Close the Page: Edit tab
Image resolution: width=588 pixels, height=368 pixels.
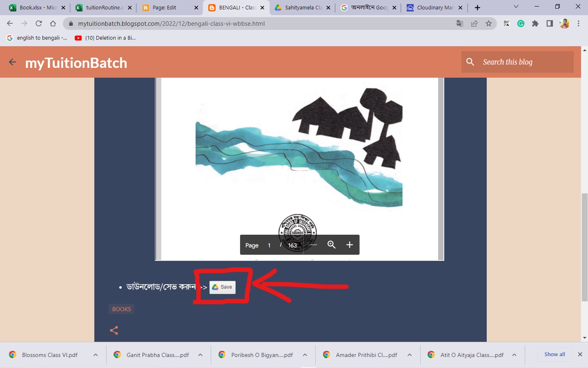196,7
